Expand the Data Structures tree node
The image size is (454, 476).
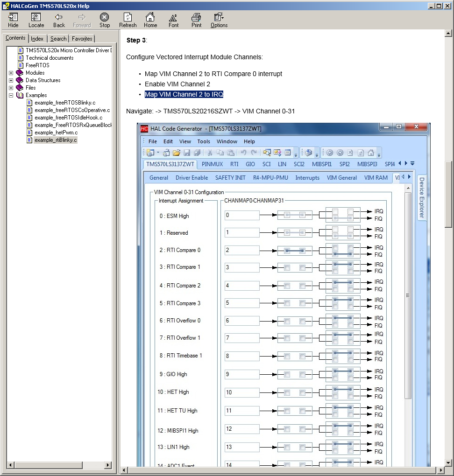coord(11,80)
